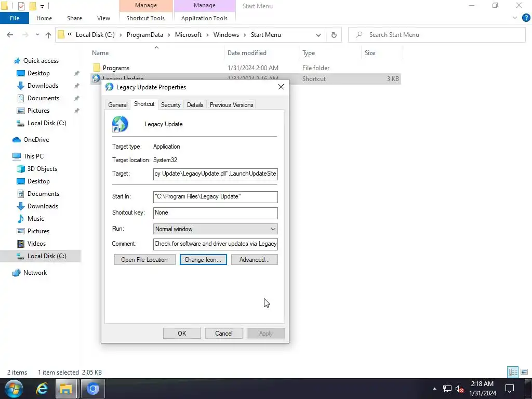
Task: Open the File ribbon menu
Action: click(15, 18)
